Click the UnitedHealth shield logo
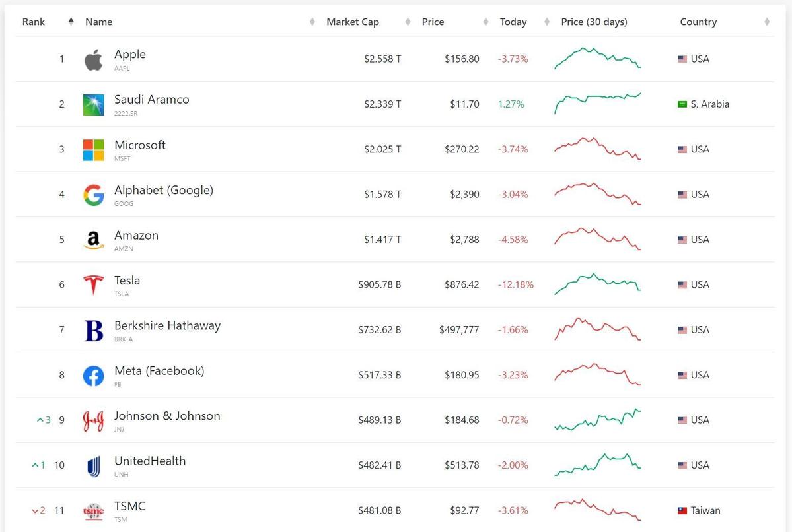The height and width of the screenshot is (532, 792). (x=93, y=466)
